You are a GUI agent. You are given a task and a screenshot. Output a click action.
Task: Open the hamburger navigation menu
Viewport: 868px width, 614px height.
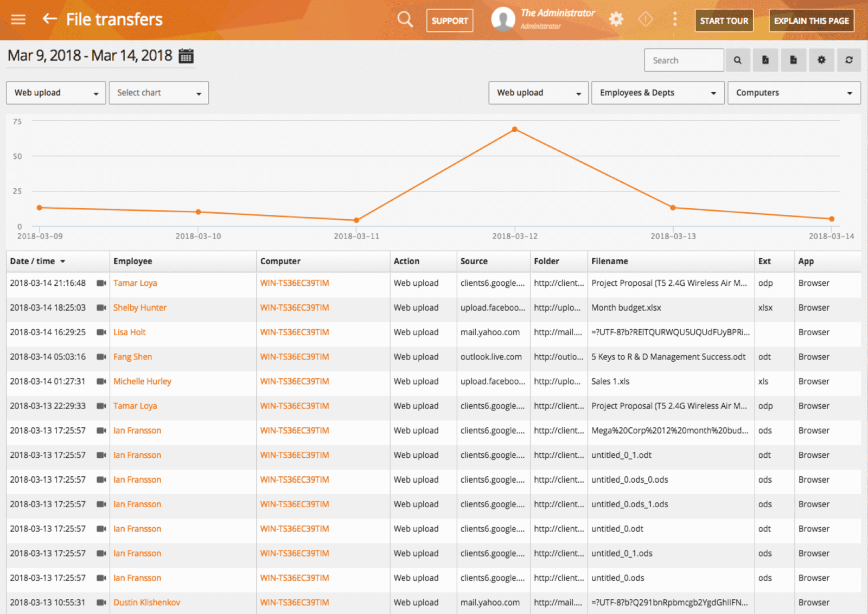(x=18, y=20)
